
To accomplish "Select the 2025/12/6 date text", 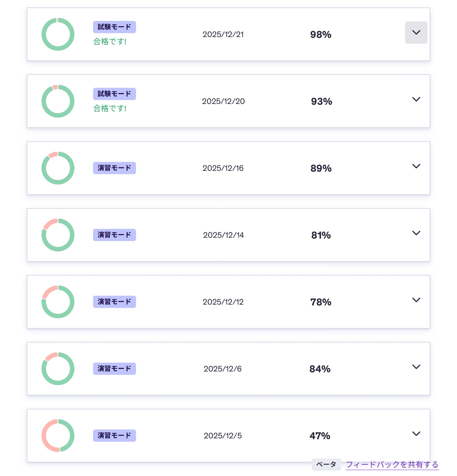I will 223,369.
